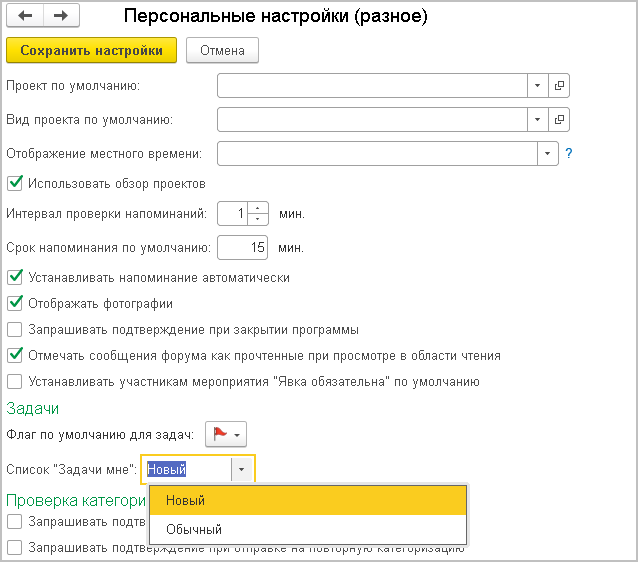Viewport: 638px width, 562px height.
Task: Go back with the left arrow button
Action: [x=25, y=16]
